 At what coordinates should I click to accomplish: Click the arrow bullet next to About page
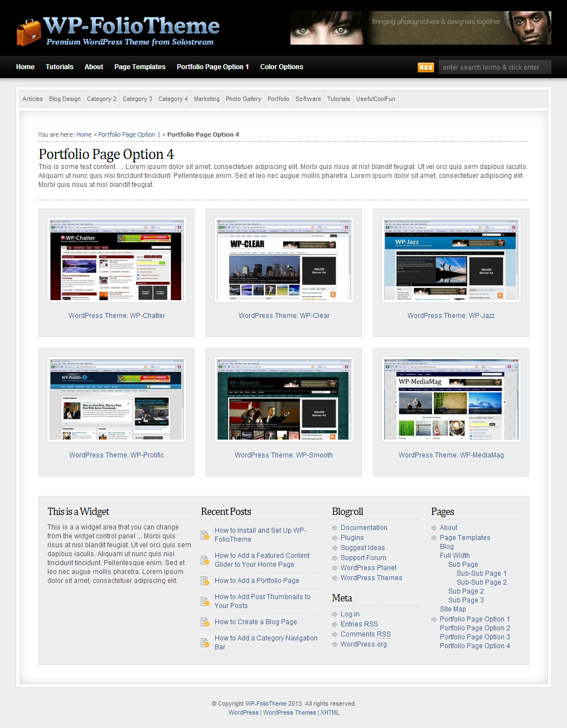tap(434, 528)
